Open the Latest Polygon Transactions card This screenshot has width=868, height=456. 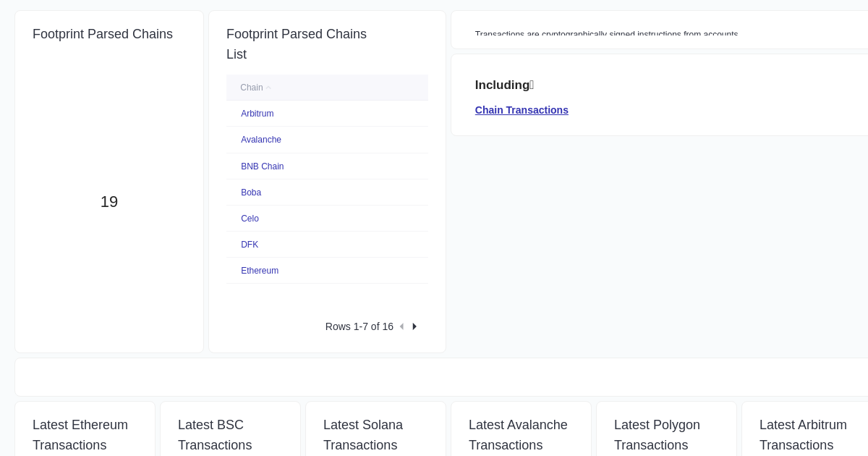click(x=657, y=435)
